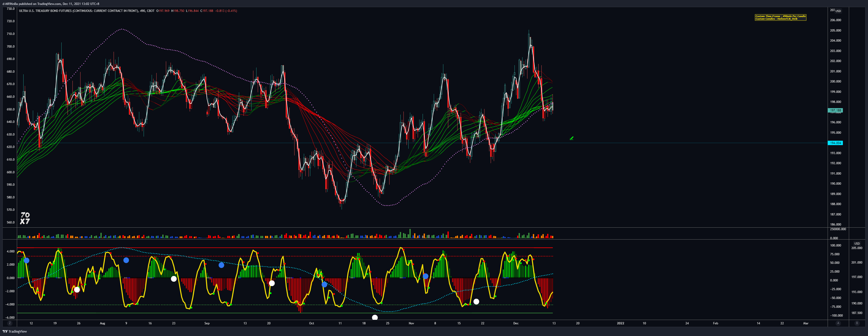Image resolution: width=868 pixels, height=336 pixels.
Task: Click the Dec label on the time axis
Action: click(516, 323)
